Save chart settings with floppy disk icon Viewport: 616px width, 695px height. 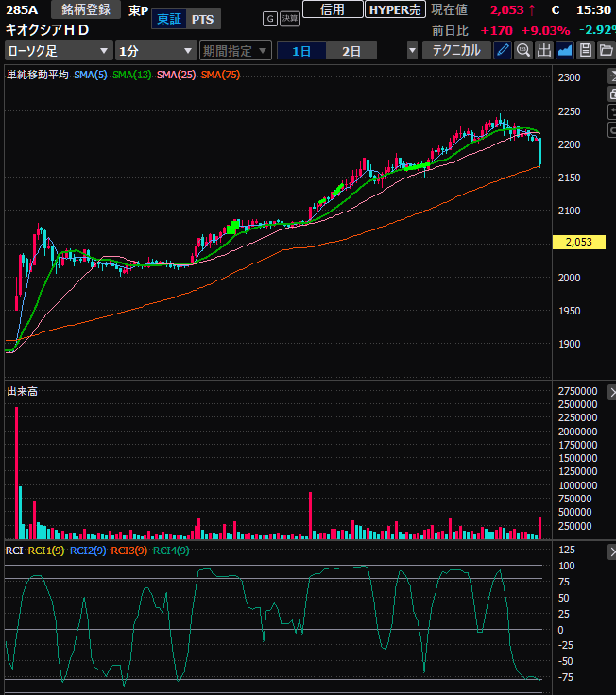point(586,51)
